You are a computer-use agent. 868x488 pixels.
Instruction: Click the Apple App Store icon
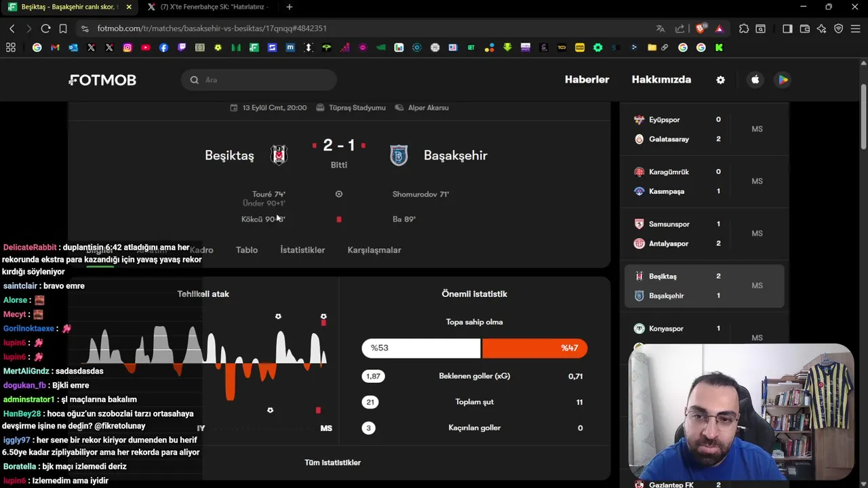pyautogui.click(x=755, y=80)
